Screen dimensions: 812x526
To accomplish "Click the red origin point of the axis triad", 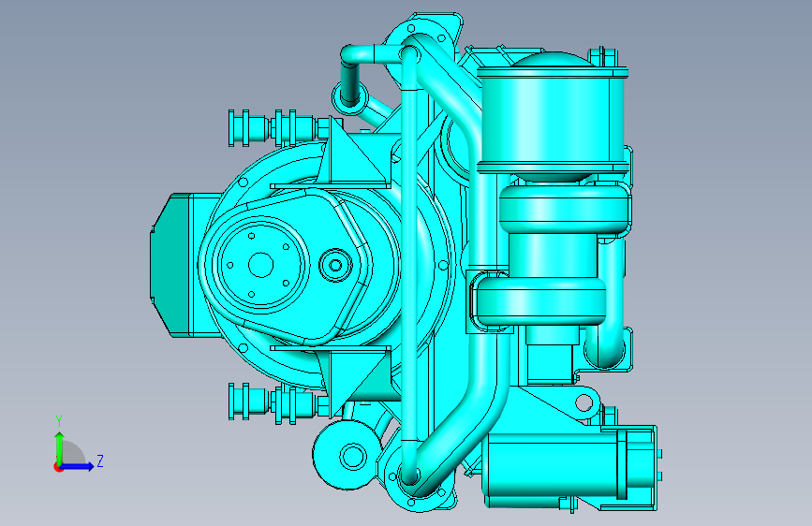I will (x=58, y=467).
